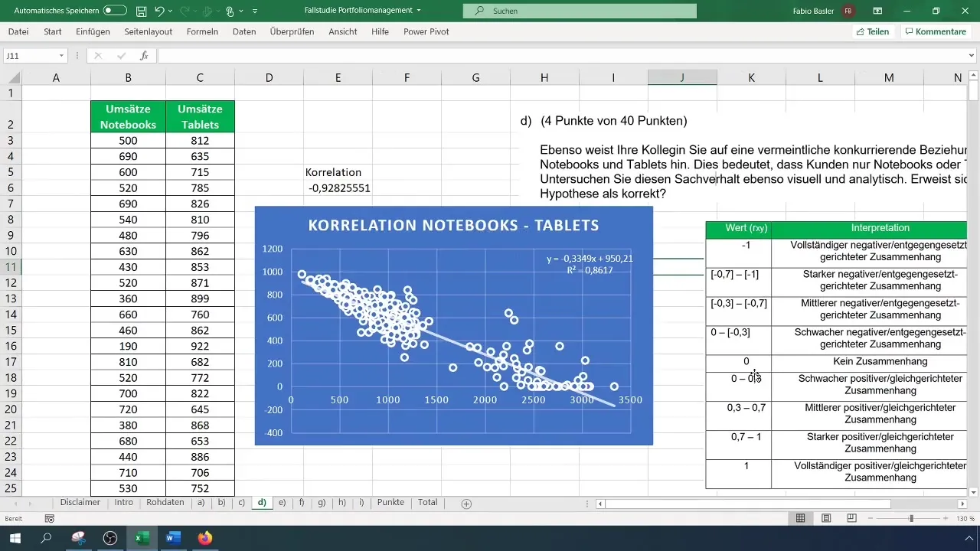Switch to Page Layout view icon
This screenshot has width=980, height=551.
(x=826, y=519)
